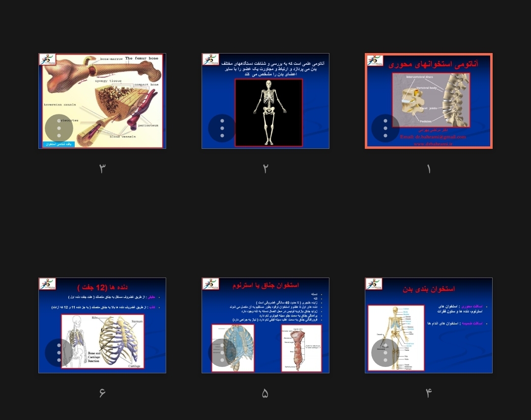Click slide number ۳ label
Viewport: 531px width, 420px height.
[102, 168]
